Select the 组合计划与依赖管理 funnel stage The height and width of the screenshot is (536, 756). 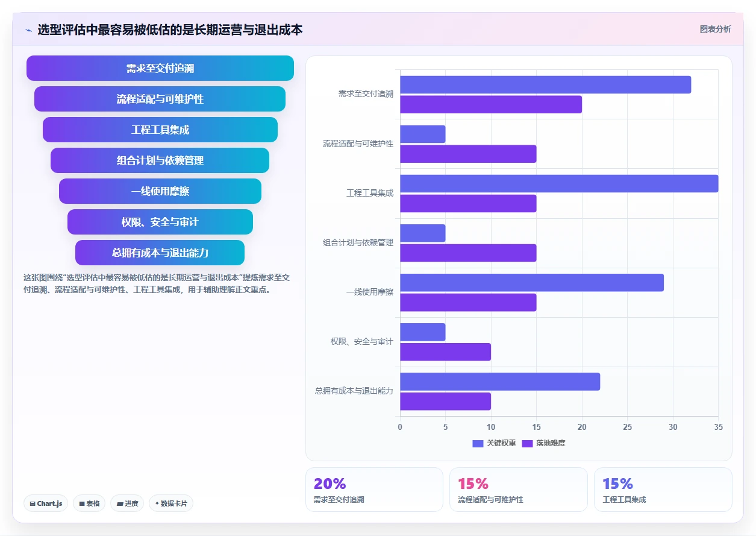pos(160,160)
